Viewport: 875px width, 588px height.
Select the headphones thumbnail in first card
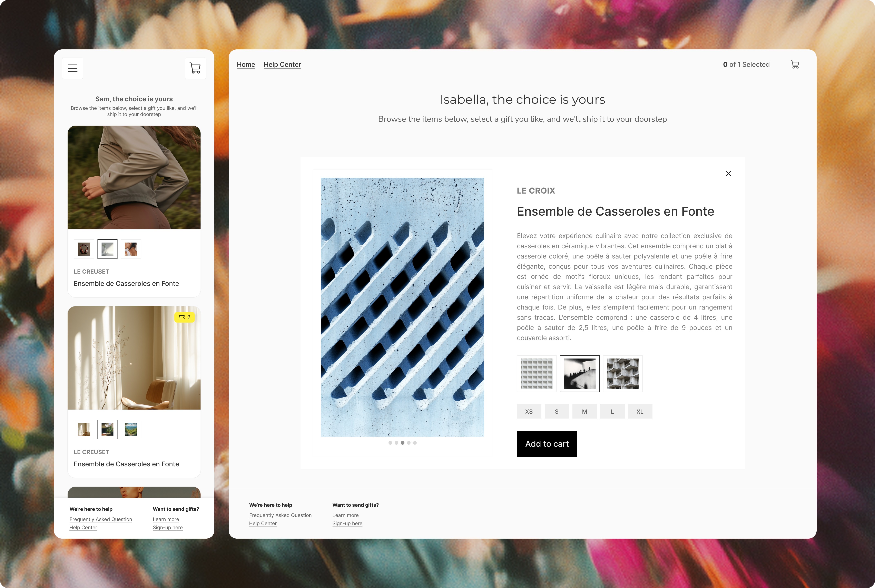84,249
